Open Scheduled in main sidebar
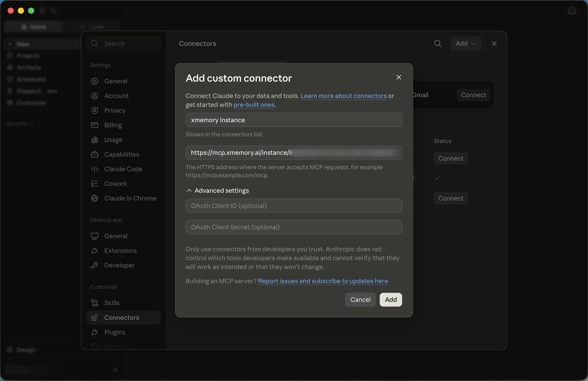588x381 pixels. pyautogui.click(x=31, y=79)
